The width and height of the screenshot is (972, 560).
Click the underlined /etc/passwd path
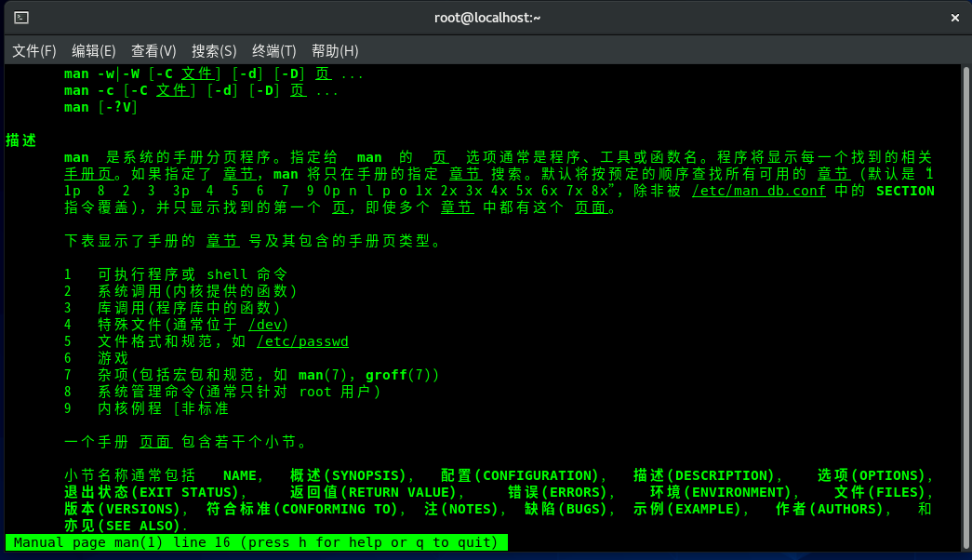click(302, 341)
